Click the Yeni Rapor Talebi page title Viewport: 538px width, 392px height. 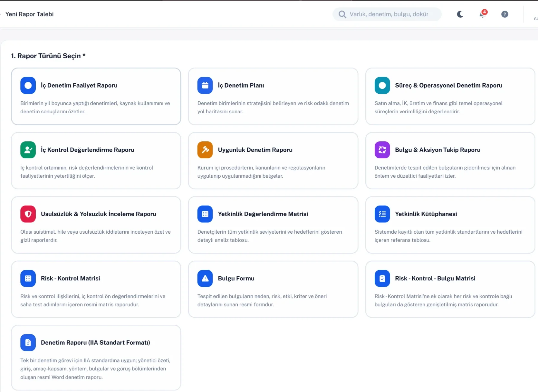tap(30, 14)
